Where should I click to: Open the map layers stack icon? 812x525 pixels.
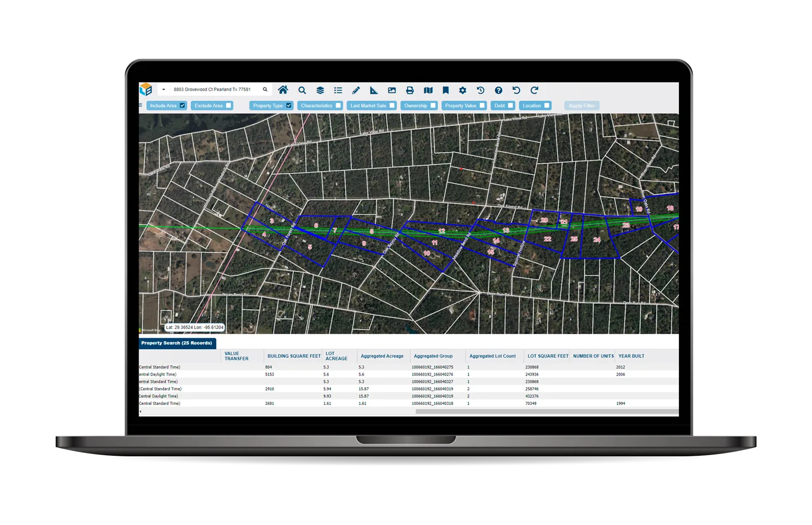click(320, 90)
